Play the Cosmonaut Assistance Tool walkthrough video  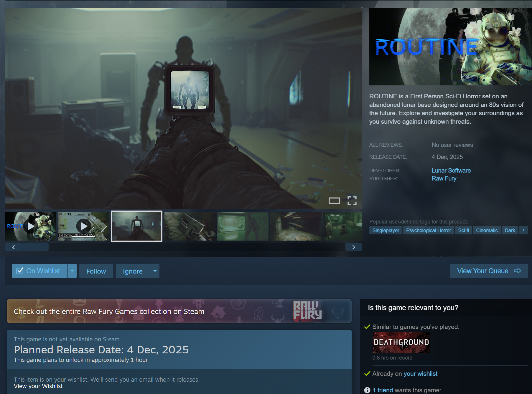tap(84, 226)
